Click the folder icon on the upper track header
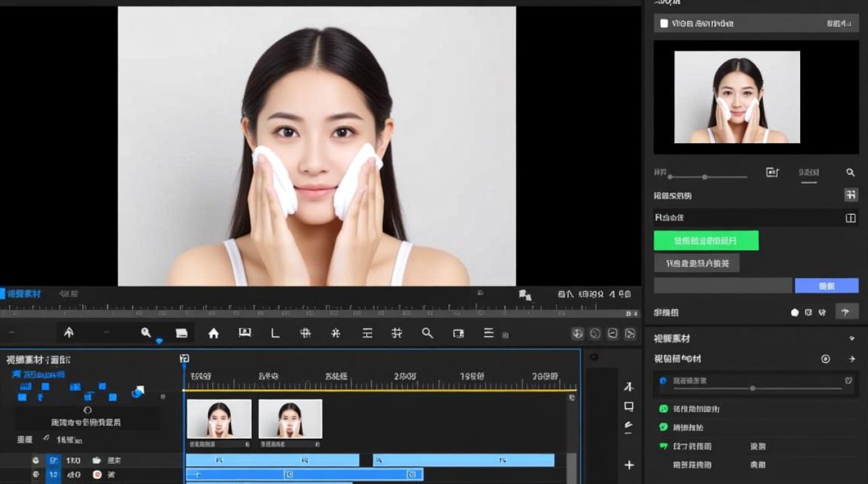868x484 pixels. [96, 460]
